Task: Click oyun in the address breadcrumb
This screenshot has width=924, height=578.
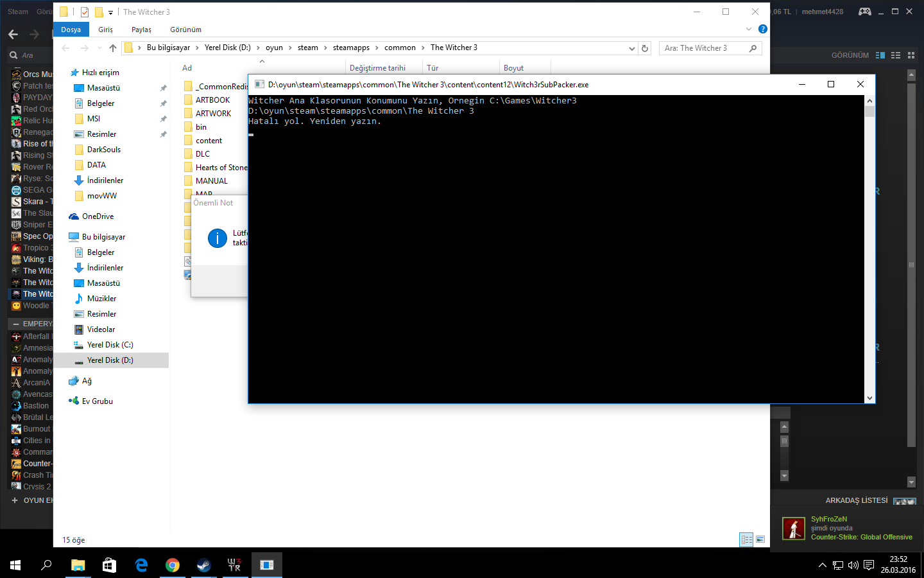Action: click(274, 48)
